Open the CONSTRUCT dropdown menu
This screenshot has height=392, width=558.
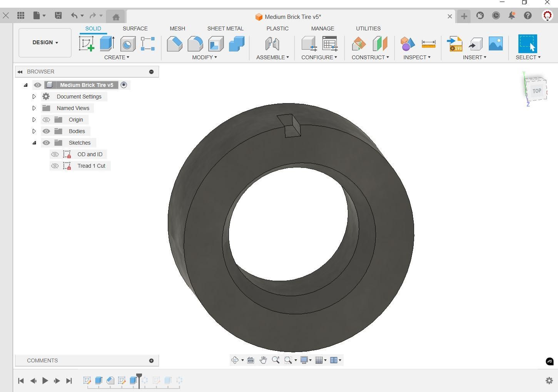coord(370,57)
